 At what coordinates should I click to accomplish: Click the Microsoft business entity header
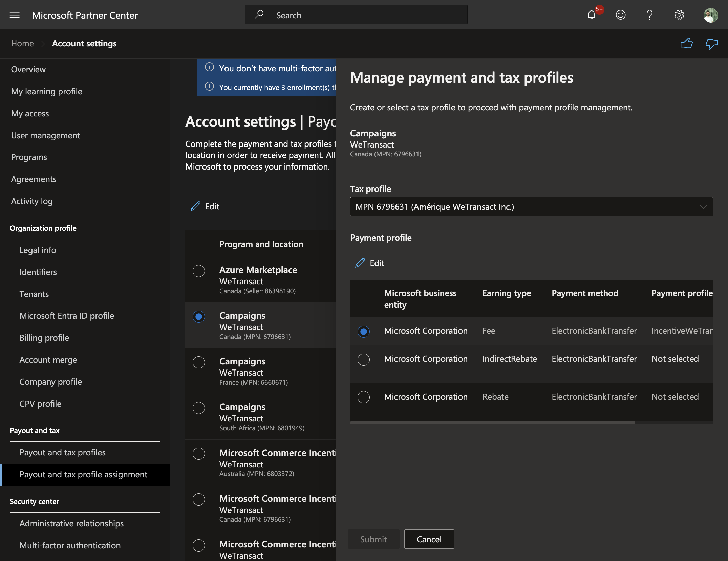(x=421, y=299)
